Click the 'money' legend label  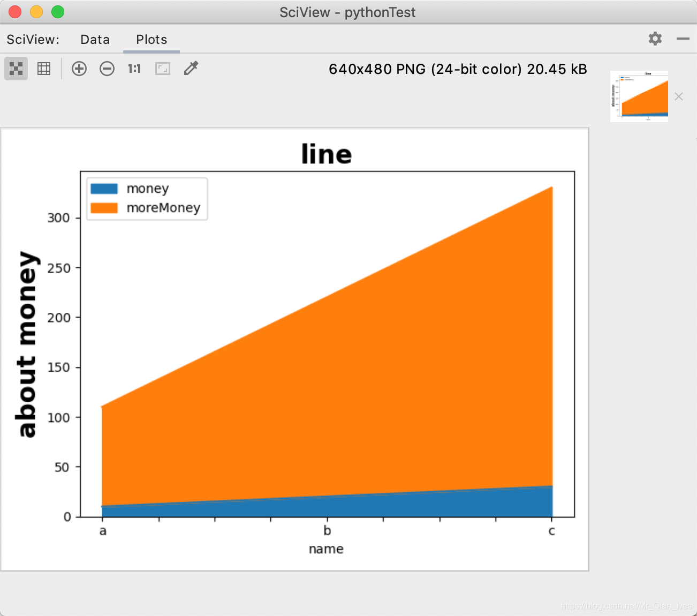148,189
